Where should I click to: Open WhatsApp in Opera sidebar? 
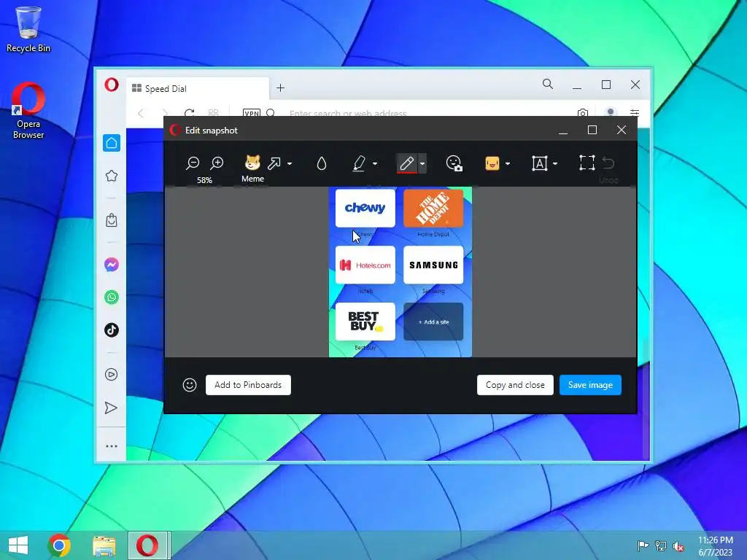112,297
